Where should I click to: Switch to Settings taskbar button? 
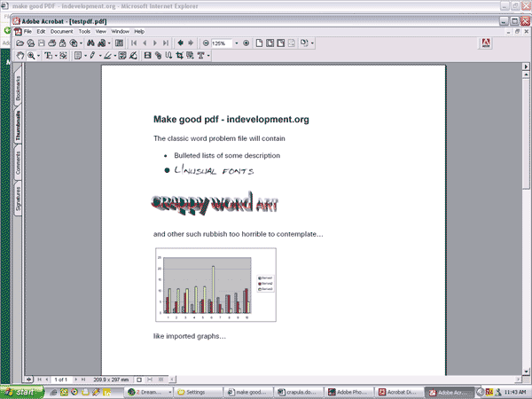pyautogui.click(x=198, y=392)
